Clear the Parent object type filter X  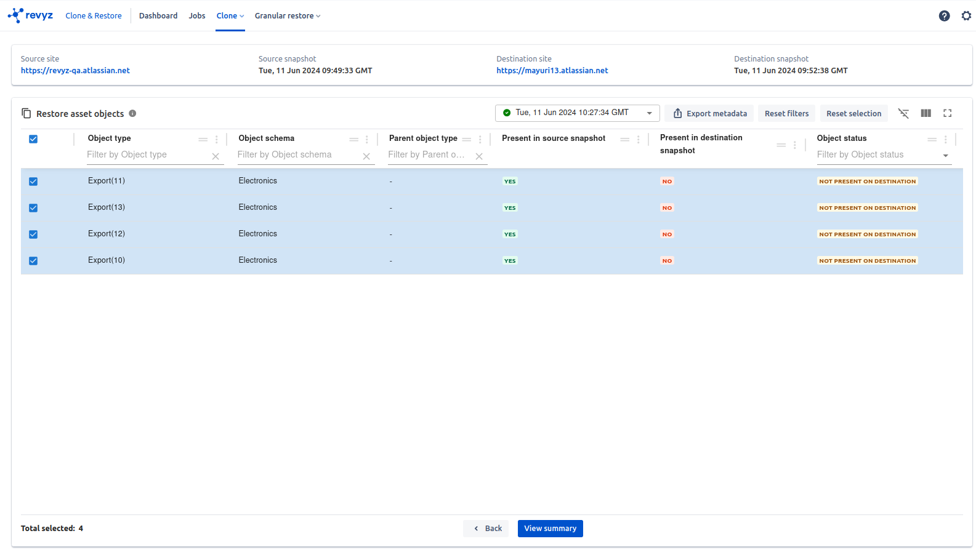[x=479, y=156]
